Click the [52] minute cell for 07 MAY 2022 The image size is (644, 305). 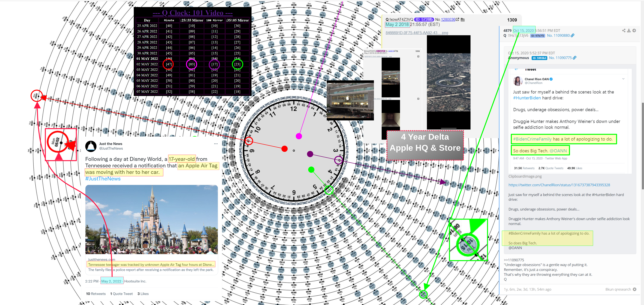pyautogui.click(x=169, y=92)
